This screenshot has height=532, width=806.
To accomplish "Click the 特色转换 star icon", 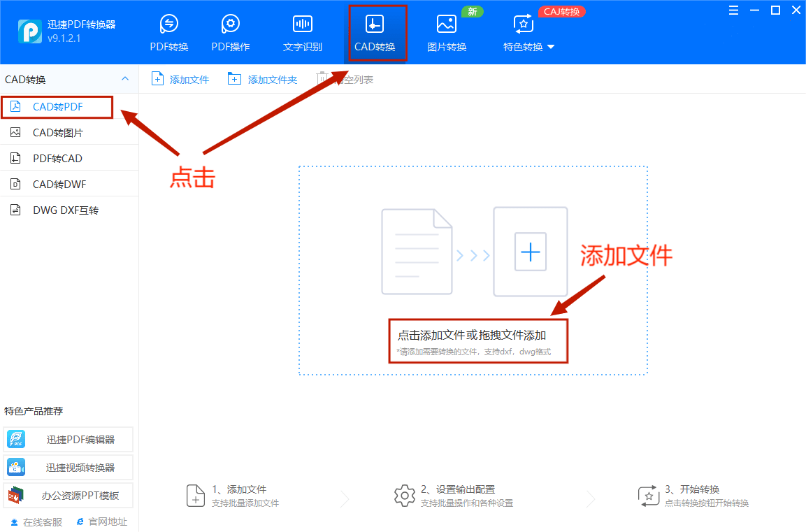I will (524, 24).
